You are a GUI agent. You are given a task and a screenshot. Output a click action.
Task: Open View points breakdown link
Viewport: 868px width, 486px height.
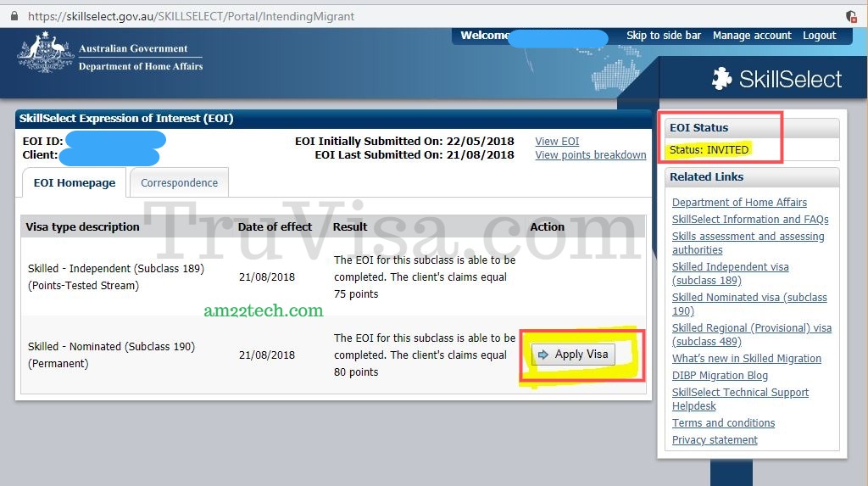[591, 155]
